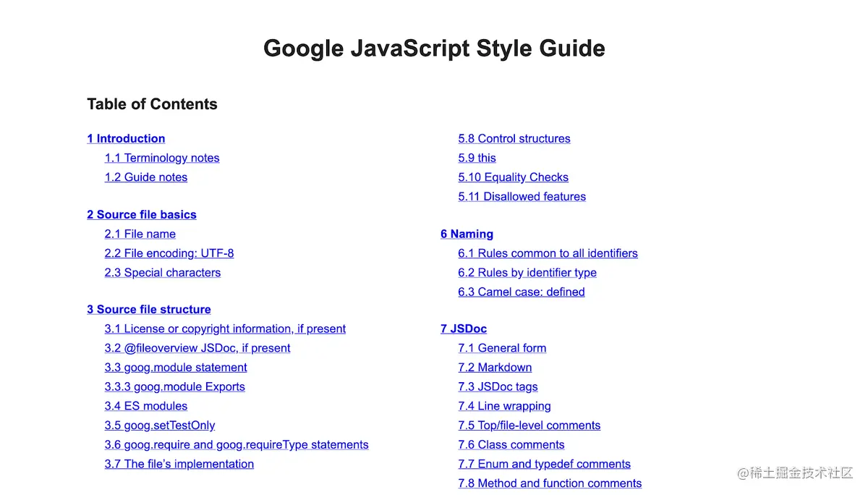868x495 pixels.
Task: Go to 3.2 @fileoverview JSDoc section
Action: [x=197, y=348]
